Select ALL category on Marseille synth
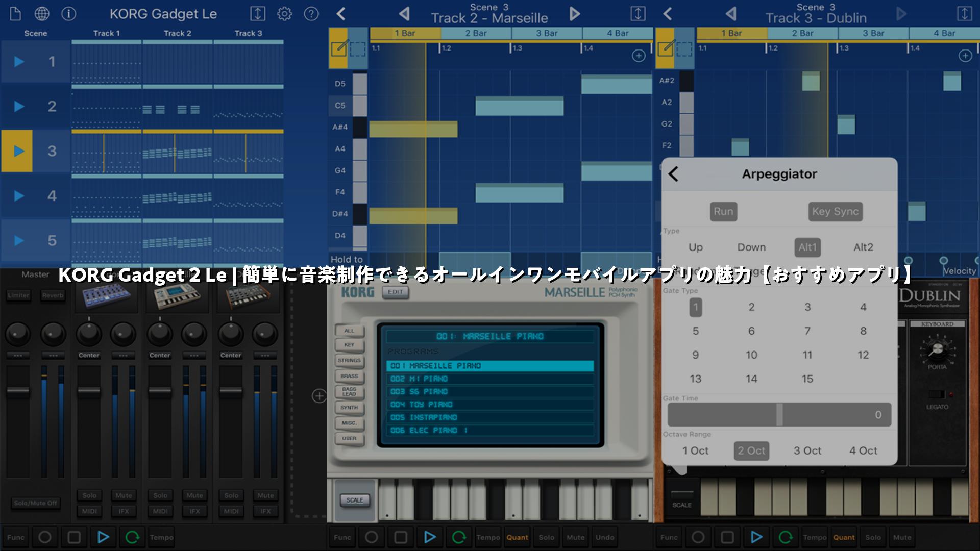Screen dimensions: 980x551 (349, 331)
